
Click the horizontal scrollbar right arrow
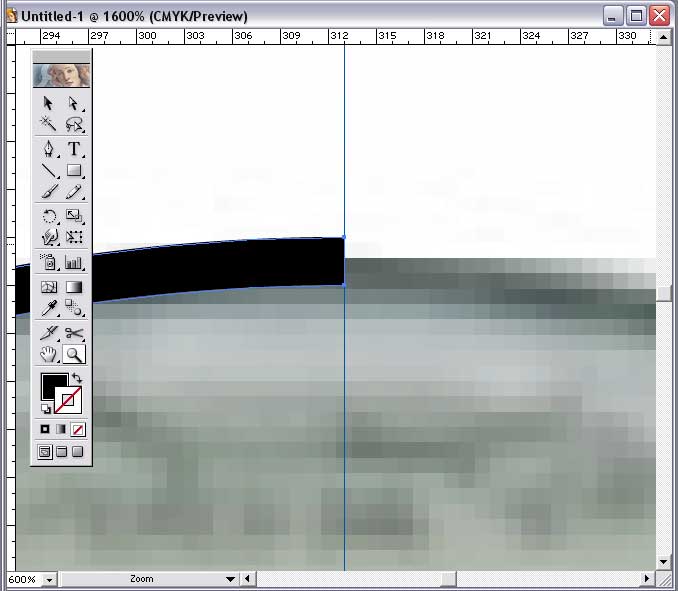click(x=647, y=578)
